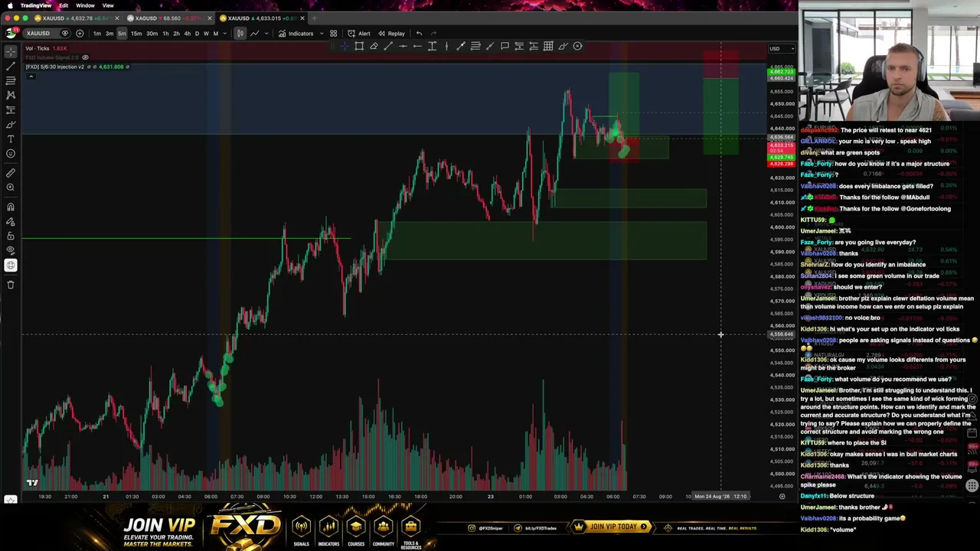
Task: Close the XAGUSD tab
Action: pyautogui.click(x=209, y=18)
